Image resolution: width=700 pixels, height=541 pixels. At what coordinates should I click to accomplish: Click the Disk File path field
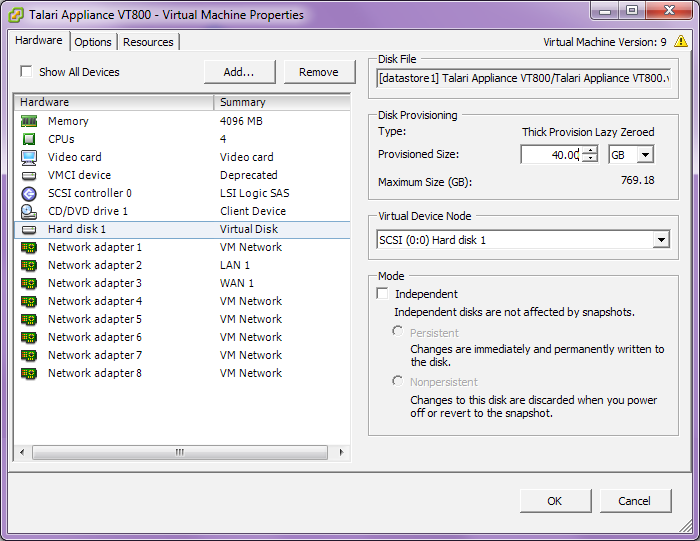tap(524, 78)
